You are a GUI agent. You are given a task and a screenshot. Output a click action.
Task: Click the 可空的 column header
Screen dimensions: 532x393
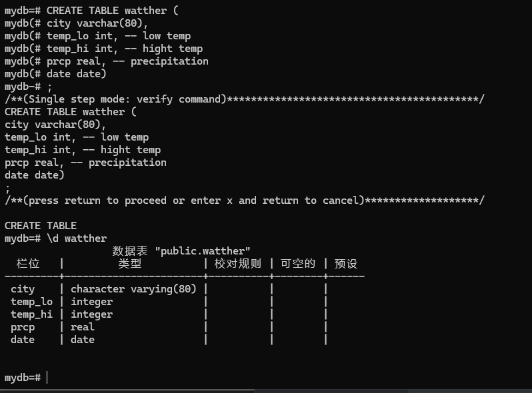pyautogui.click(x=297, y=264)
